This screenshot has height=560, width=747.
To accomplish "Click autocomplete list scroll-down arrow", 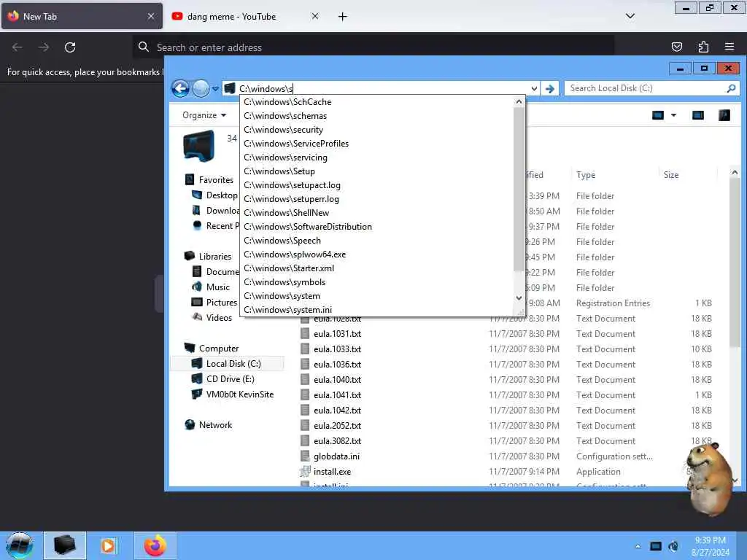I will tap(519, 298).
